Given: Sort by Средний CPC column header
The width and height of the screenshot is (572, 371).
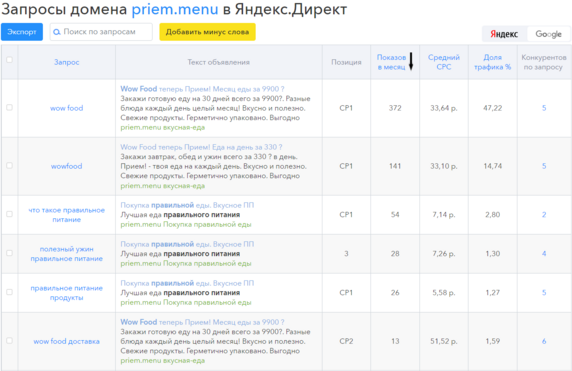Looking at the screenshot, I should (x=444, y=62).
